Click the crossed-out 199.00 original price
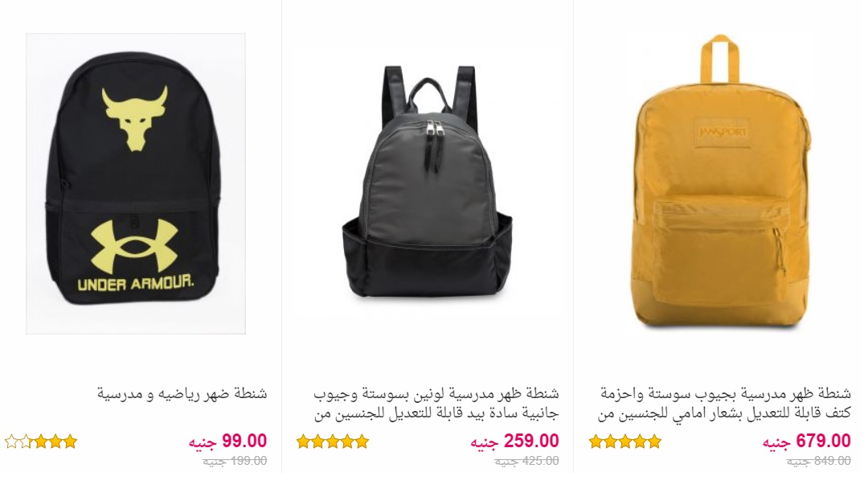The height and width of the screenshot is (489, 868). click(x=235, y=461)
